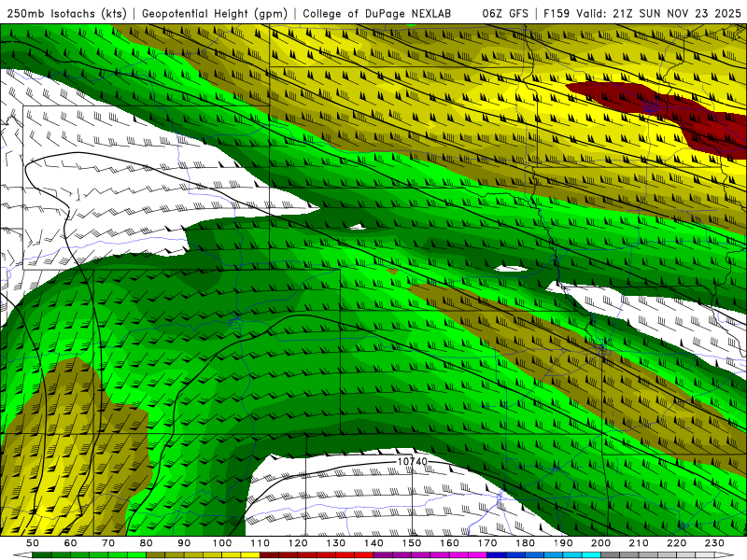Click the 150 label on the color scale
The image size is (747, 560).
point(412,543)
